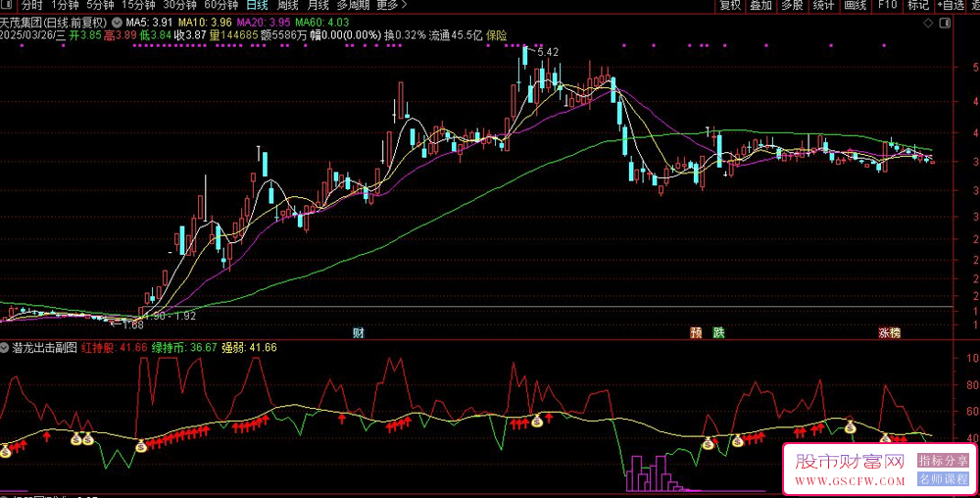The width and height of the screenshot is (980, 498).
Task: Click the 红持股: 41.66 indicator value
Action: click(115, 347)
